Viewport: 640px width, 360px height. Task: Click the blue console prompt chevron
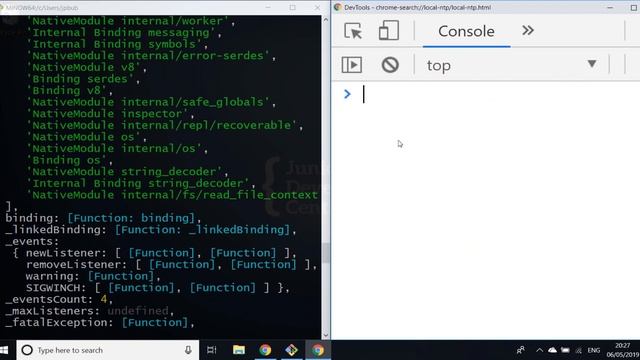tap(347, 94)
